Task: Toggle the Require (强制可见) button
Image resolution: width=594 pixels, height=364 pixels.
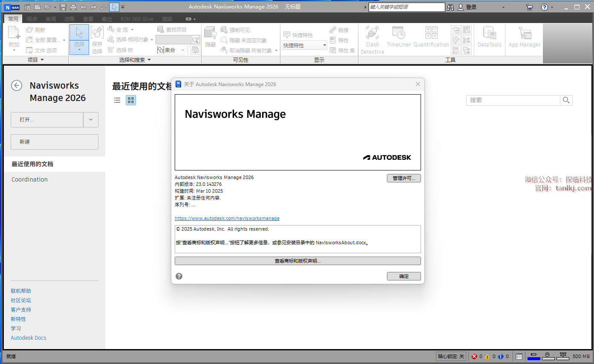Action: 236,30
